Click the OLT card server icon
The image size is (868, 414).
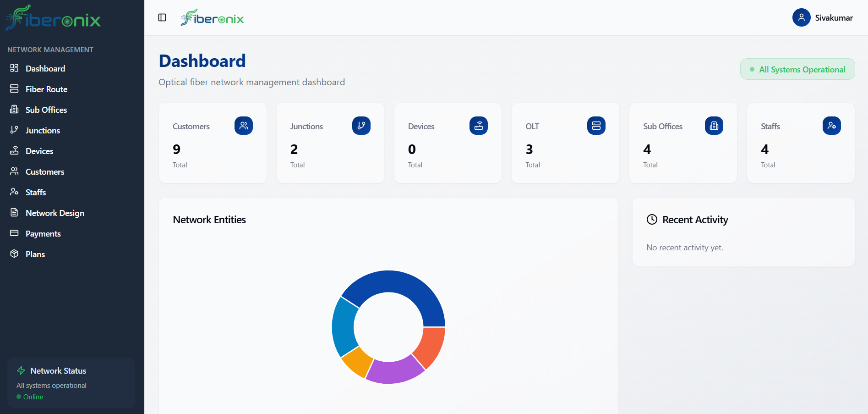(x=596, y=126)
